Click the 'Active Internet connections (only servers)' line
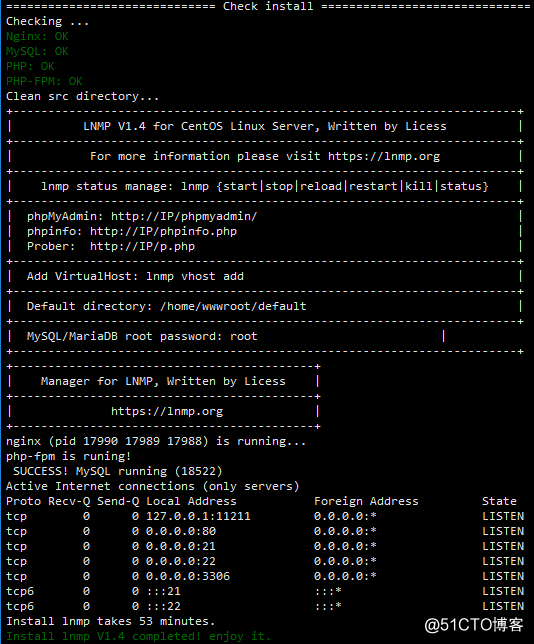The width and height of the screenshot is (534, 644). coord(152,486)
